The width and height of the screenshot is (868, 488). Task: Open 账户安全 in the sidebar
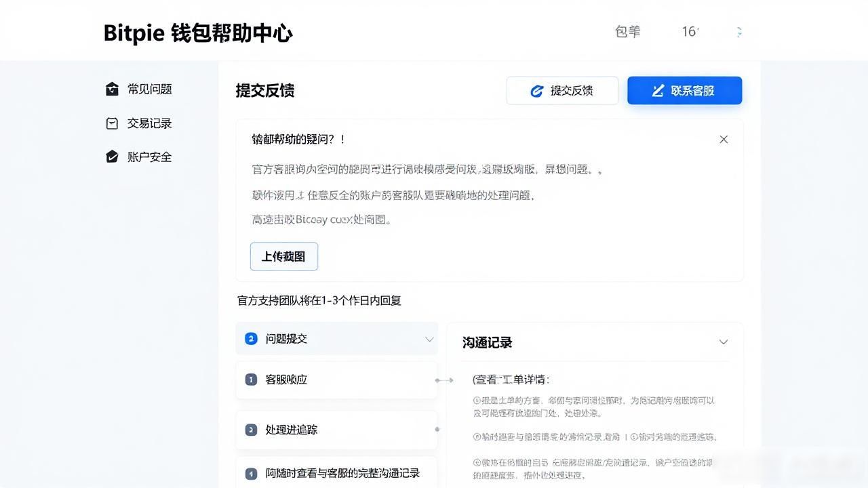tap(138, 157)
